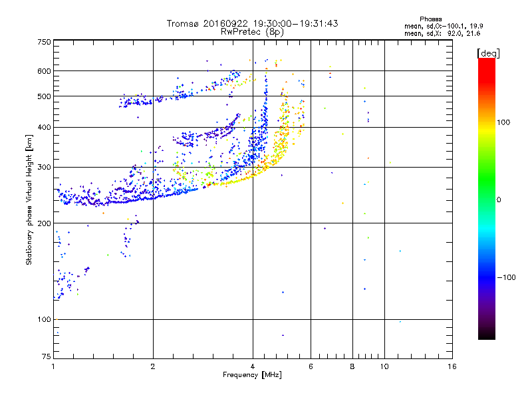Viewport: 532px width, 399px height.
Task: Click the phase colorbar gradient
Action: 487,199
